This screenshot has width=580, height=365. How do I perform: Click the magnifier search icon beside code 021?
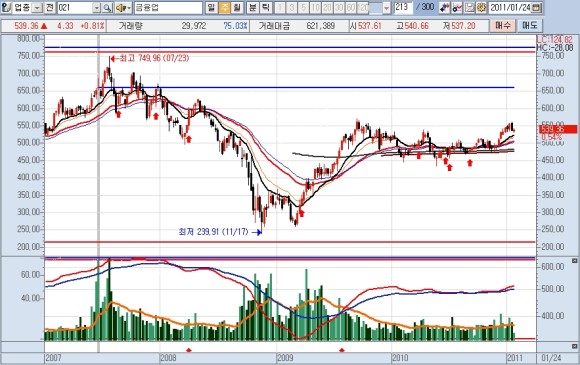tap(107, 8)
